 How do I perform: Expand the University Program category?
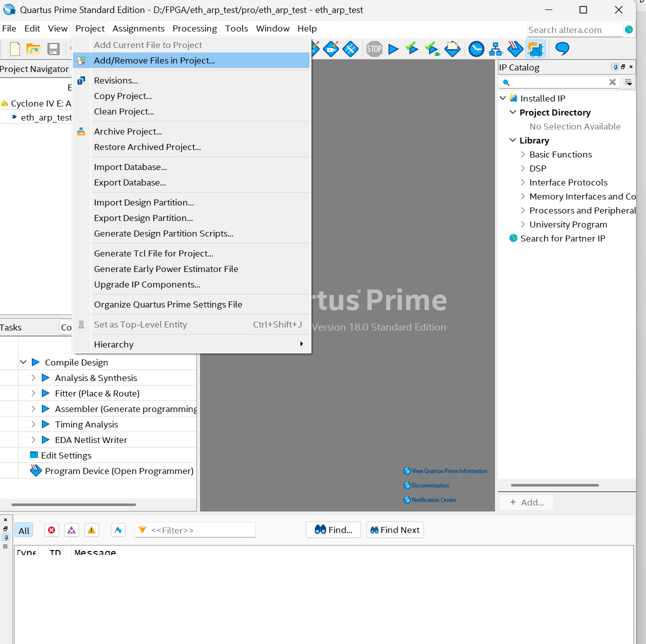pyautogui.click(x=522, y=224)
